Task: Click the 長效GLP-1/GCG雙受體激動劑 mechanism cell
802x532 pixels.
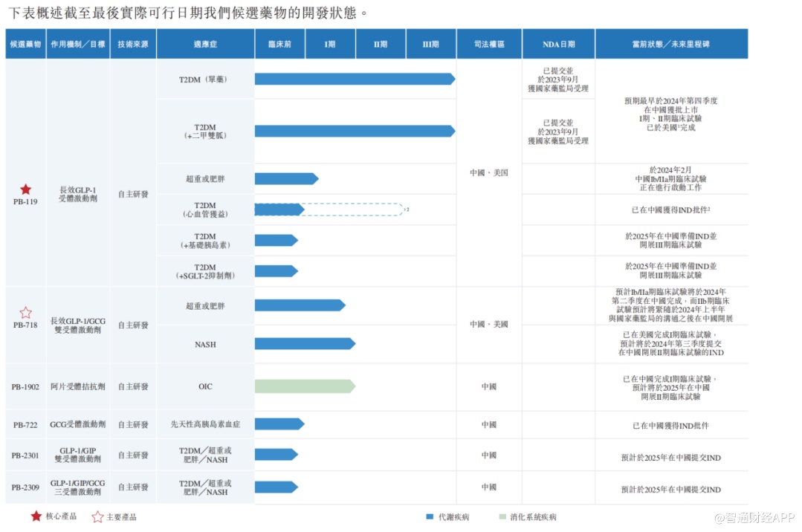Action: (x=78, y=325)
